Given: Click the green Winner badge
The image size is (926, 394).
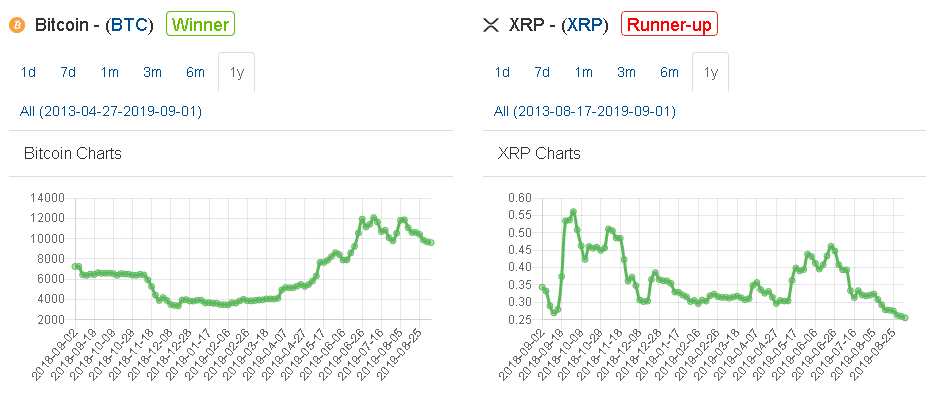Looking at the screenshot, I should click(x=201, y=25).
